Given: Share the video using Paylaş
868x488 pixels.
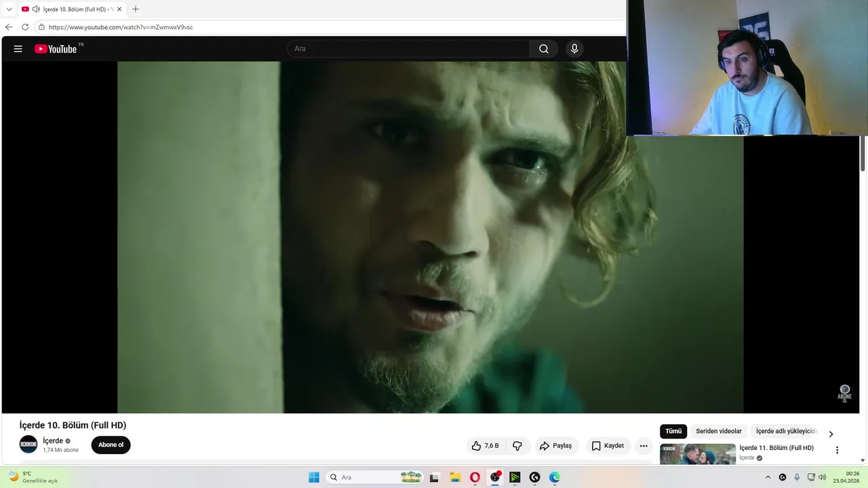Looking at the screenshot, I should (556, 446).
